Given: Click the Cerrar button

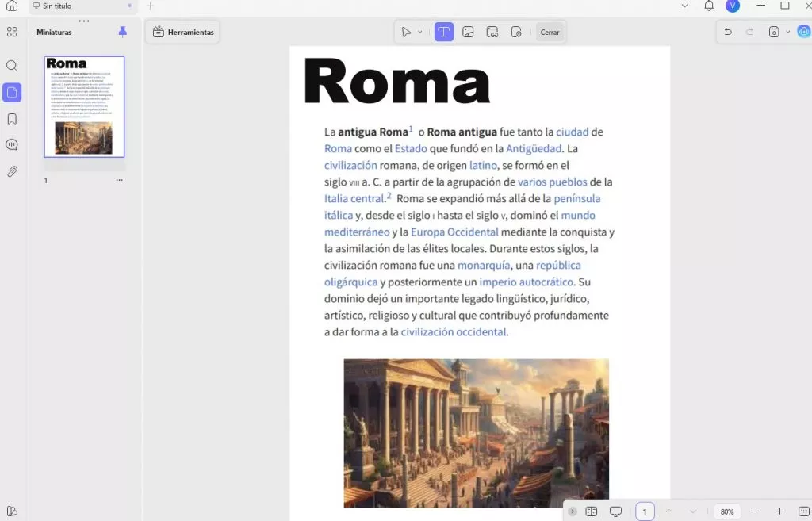Looking at the screenshot, I should (550, 33).
